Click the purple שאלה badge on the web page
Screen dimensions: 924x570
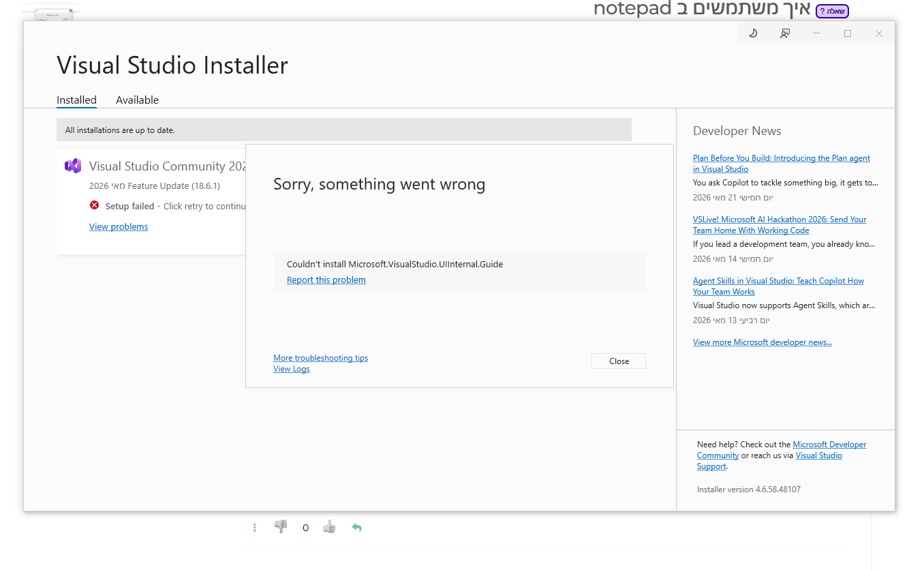click(832, 11)
